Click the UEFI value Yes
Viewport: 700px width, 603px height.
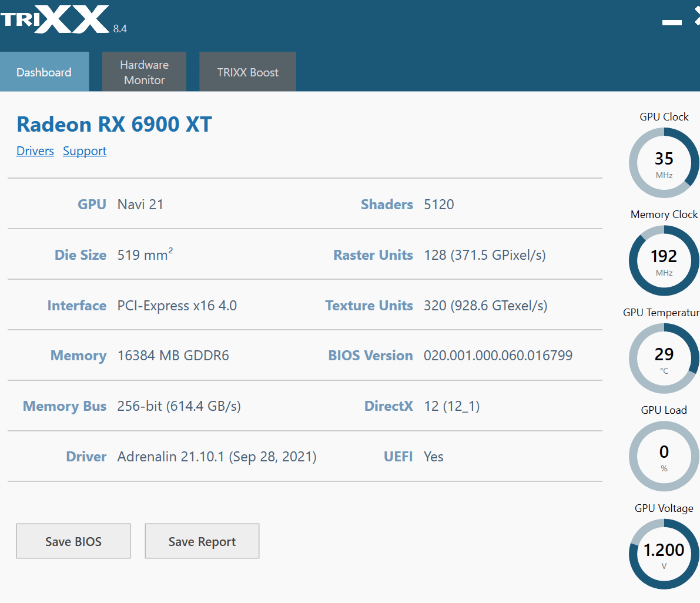(x=434, y=457)
